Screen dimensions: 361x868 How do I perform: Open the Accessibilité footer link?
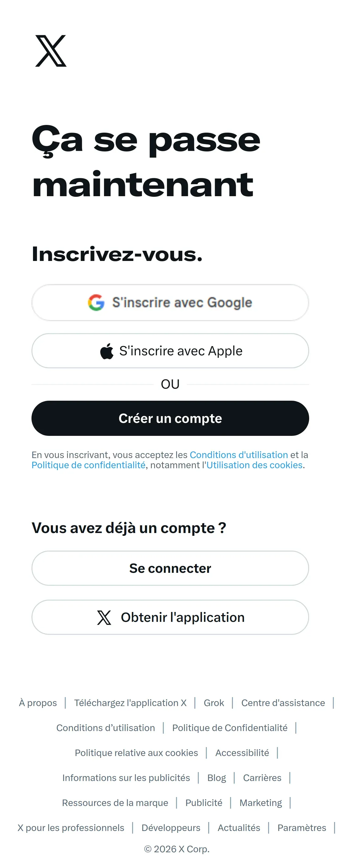[242, 753]
